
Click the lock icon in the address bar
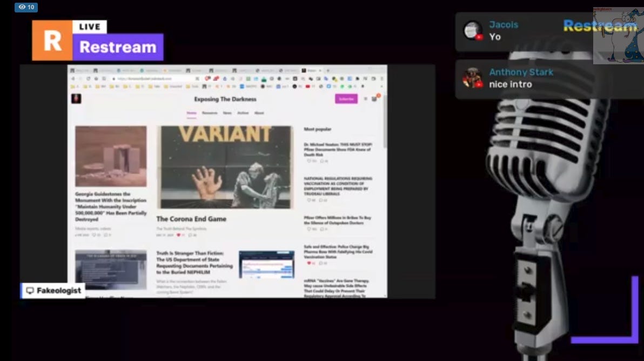pos(114,78)
